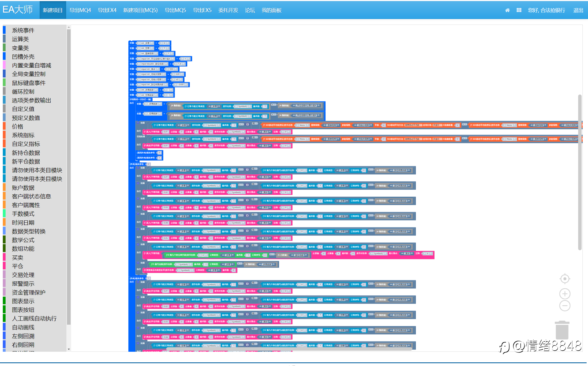
Task: Click the trash can icon
Action: (562, 330)
